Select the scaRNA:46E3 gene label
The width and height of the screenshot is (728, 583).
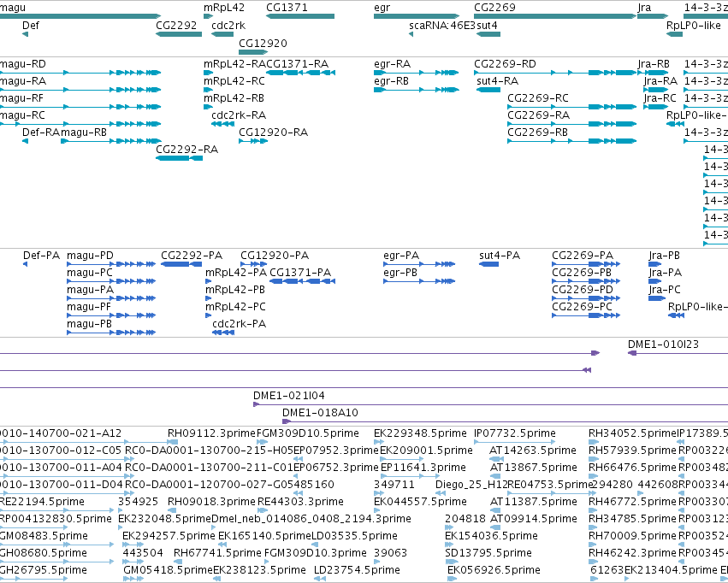[442, 26]
